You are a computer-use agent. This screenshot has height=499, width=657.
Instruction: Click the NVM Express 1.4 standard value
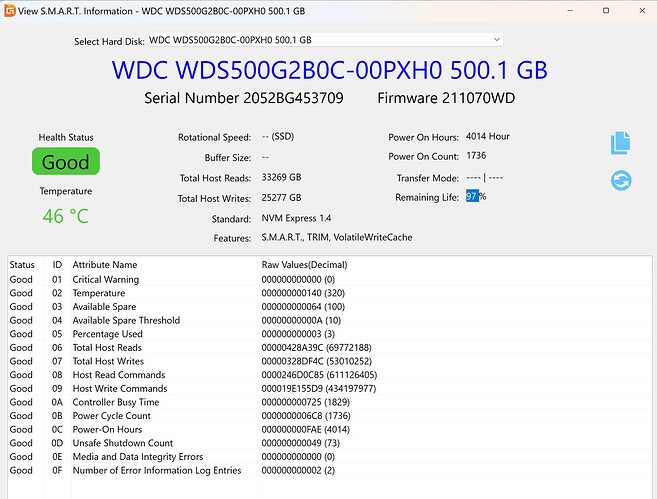[x=296, y=218]
